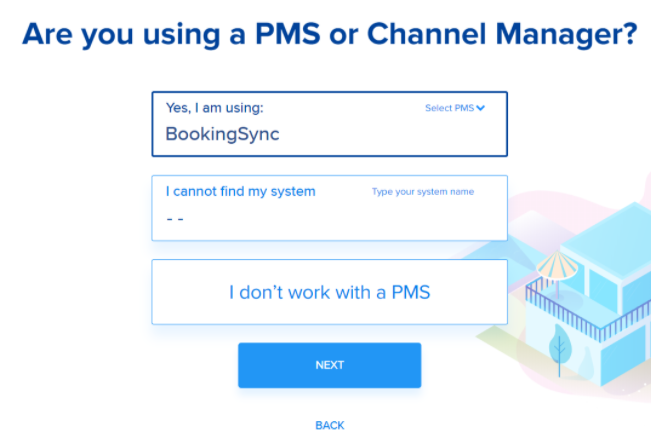Click the 'Type your system name' field
Viewport: 664px width, 445px height.
coord(423,192)
